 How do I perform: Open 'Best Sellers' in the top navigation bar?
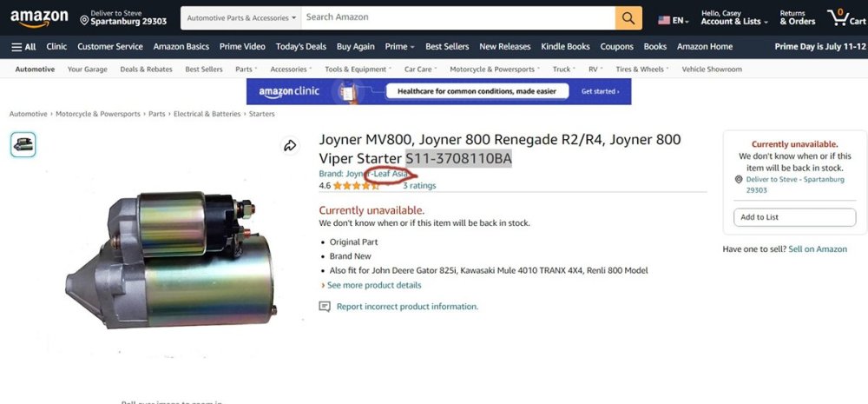(x=447, y=47)
